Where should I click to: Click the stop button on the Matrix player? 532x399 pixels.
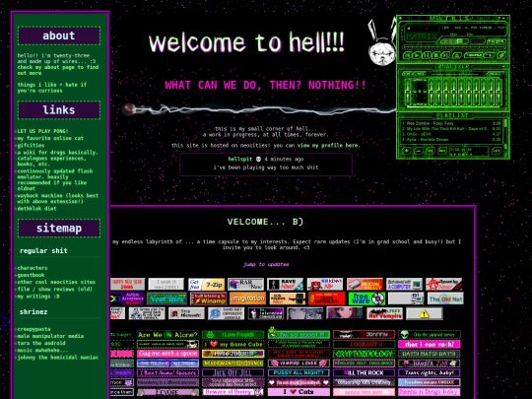[x=436, y=55]
